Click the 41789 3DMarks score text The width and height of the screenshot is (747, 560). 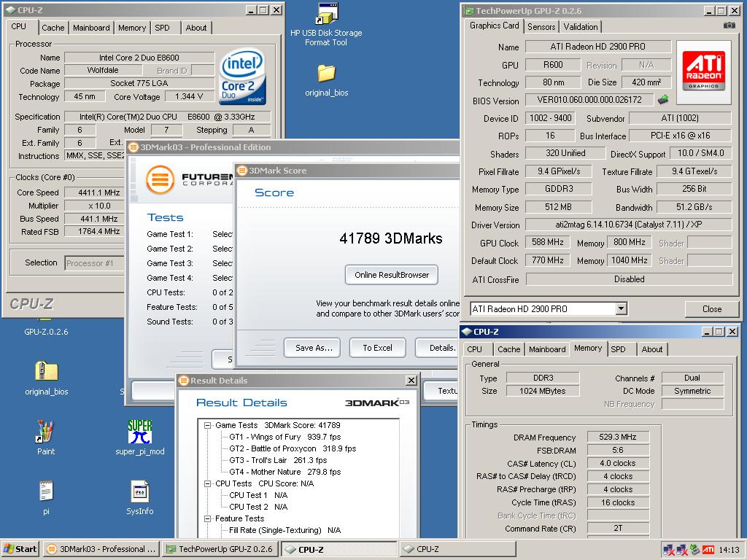391,238
